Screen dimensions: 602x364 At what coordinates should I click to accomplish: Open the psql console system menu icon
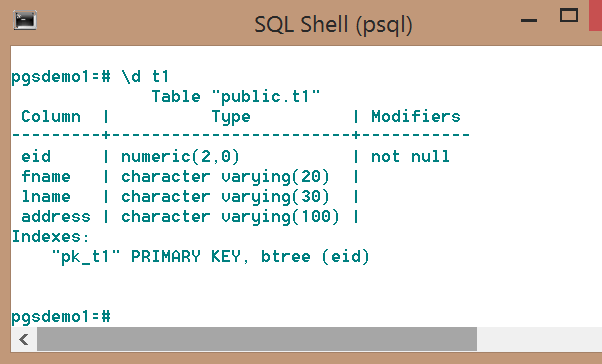point(25,20)
